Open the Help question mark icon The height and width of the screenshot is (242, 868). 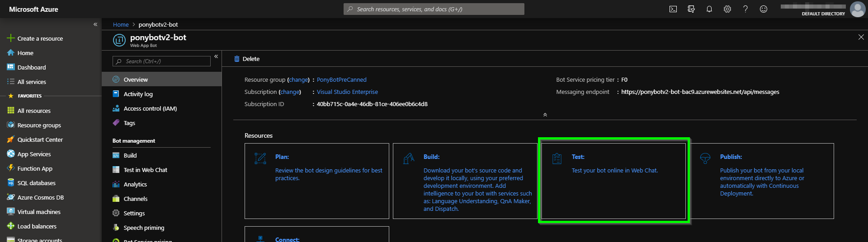pyautogui.click(x=745, y=9)
